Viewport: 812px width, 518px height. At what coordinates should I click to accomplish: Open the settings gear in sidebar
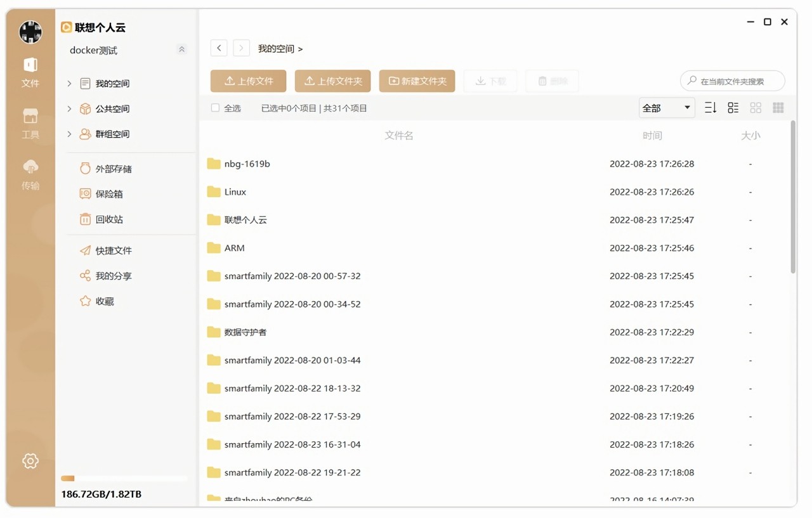coord(30,461)
